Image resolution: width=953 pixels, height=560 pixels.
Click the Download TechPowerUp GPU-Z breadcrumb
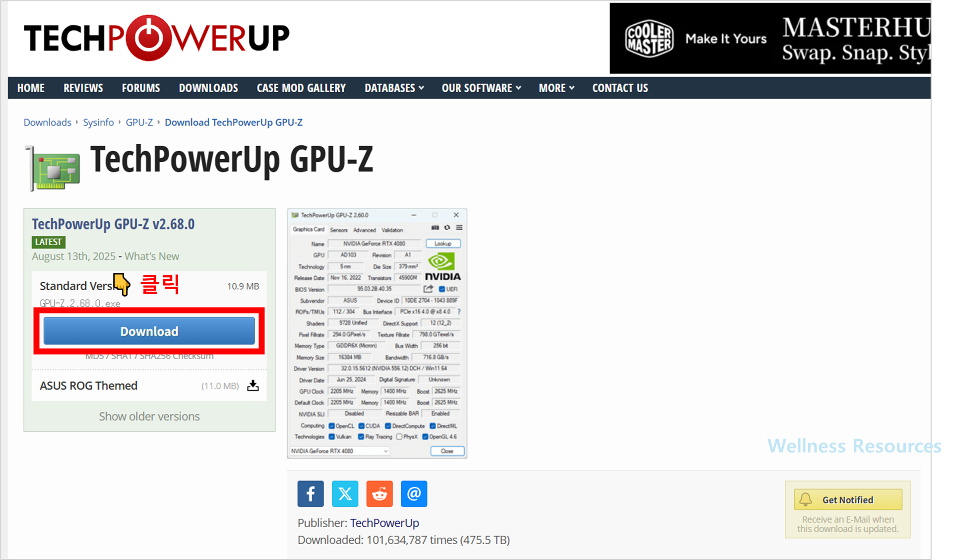click(x=234, y=123)
